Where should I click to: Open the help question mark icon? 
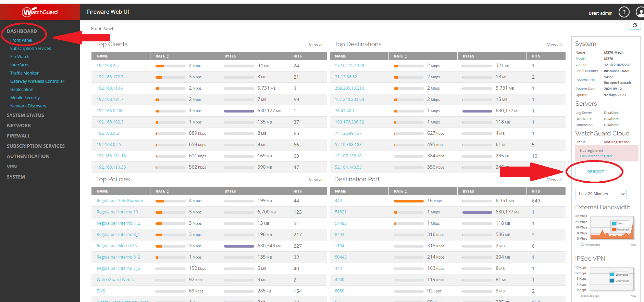pos(624,13)
